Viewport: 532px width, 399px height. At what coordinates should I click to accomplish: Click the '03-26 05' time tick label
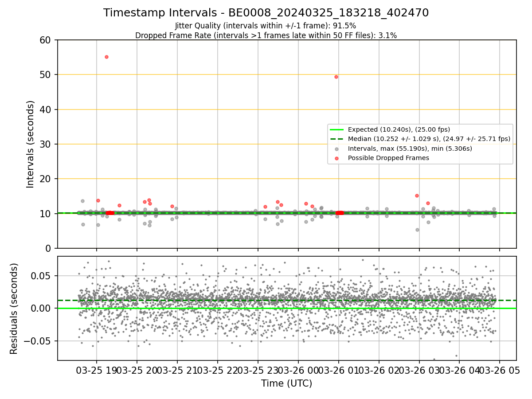click(500, 370)
